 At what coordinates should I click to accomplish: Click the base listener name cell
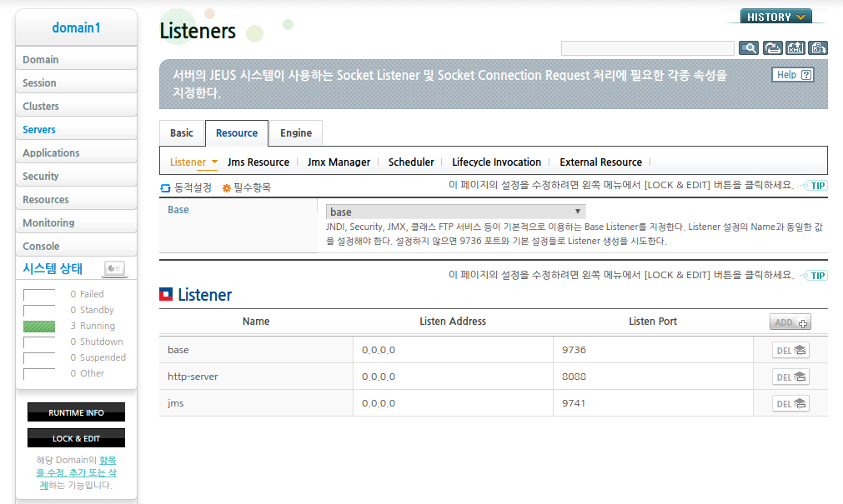[x=256, y=350]
